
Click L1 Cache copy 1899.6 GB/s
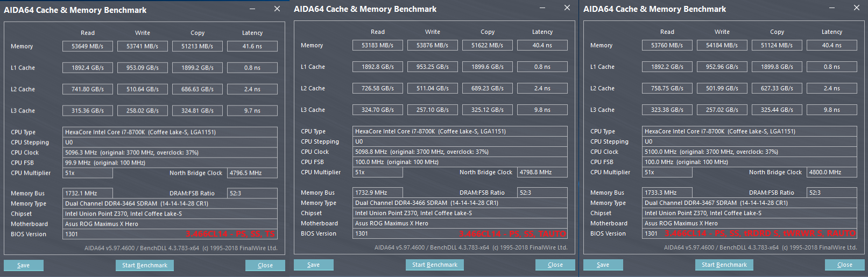click(x=488, y=67)
